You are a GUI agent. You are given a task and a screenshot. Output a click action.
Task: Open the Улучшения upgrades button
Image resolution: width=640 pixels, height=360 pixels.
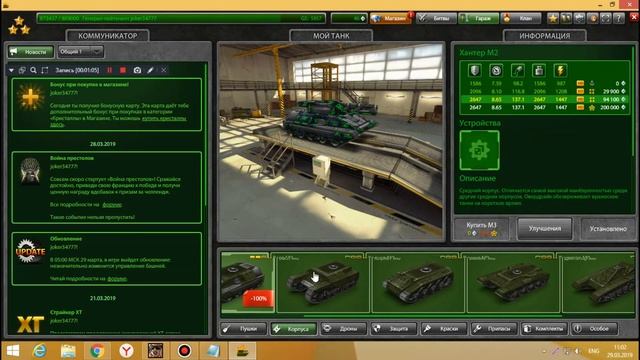[x=544, y=229]
